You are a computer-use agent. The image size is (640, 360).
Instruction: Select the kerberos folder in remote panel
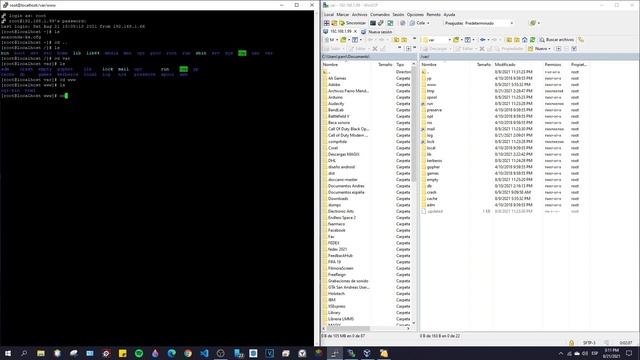(x=434, y=160)
